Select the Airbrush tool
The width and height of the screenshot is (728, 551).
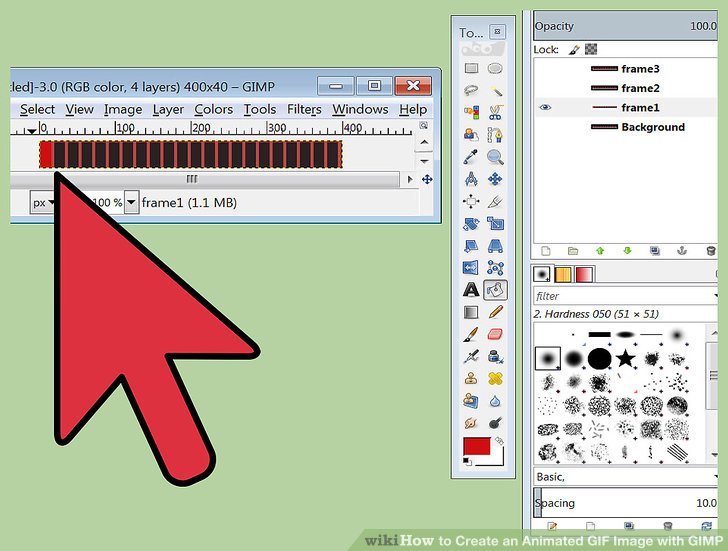point(471,357)
